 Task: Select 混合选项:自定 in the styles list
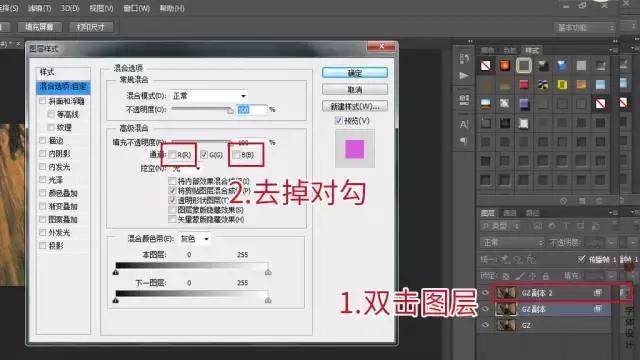(63, 87)
